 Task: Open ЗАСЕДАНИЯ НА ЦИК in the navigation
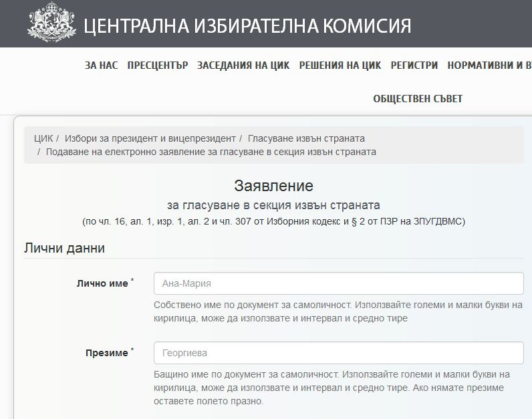point(243,65)
